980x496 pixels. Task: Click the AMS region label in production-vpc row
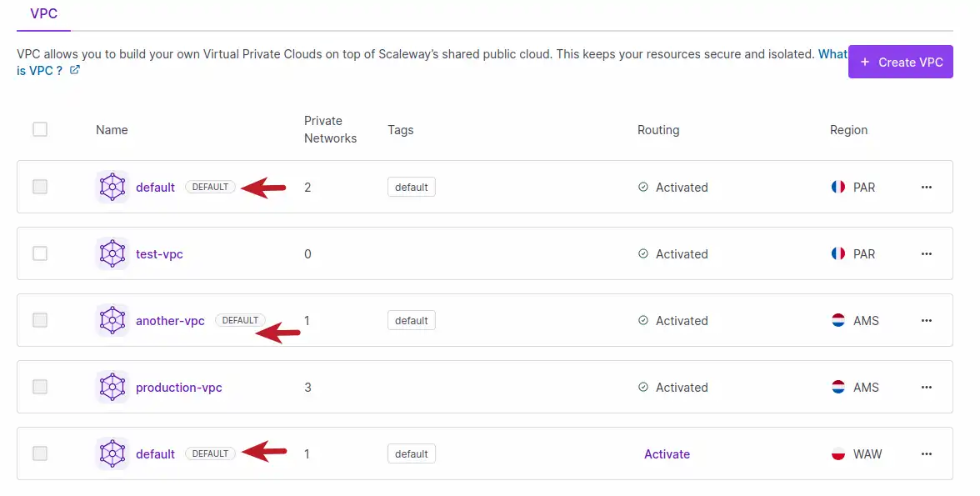click(867, 387)
